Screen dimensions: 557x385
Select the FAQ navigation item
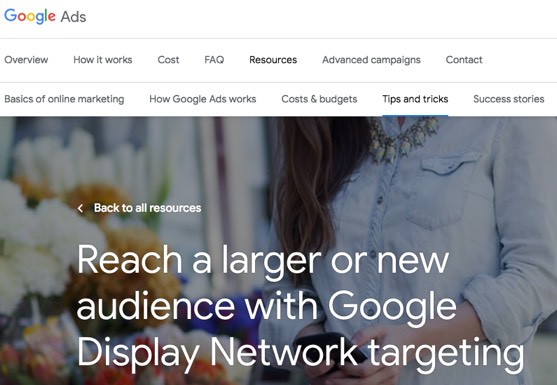(x=214, y=60)
